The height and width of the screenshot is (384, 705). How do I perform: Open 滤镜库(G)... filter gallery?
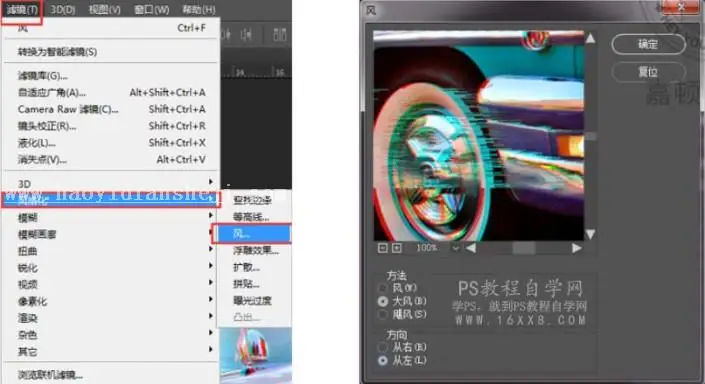coord(111,76)
